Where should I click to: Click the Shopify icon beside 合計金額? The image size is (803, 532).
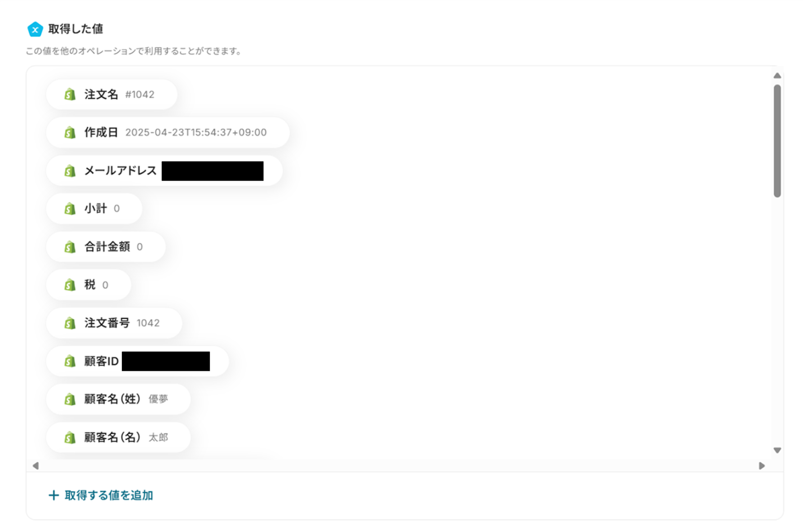point(70,247)
